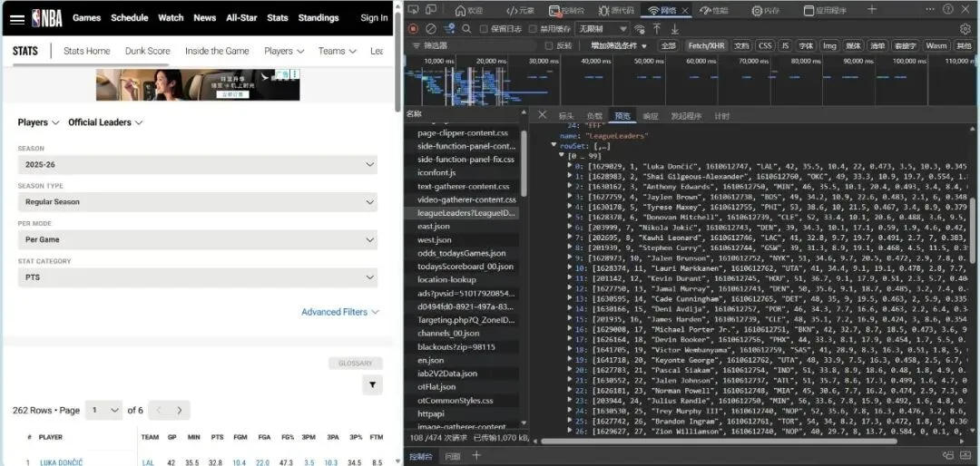The width and height of the screenshot is (980, 466).
Task: Select the Wasm request type filter
Action: point(936,45)
